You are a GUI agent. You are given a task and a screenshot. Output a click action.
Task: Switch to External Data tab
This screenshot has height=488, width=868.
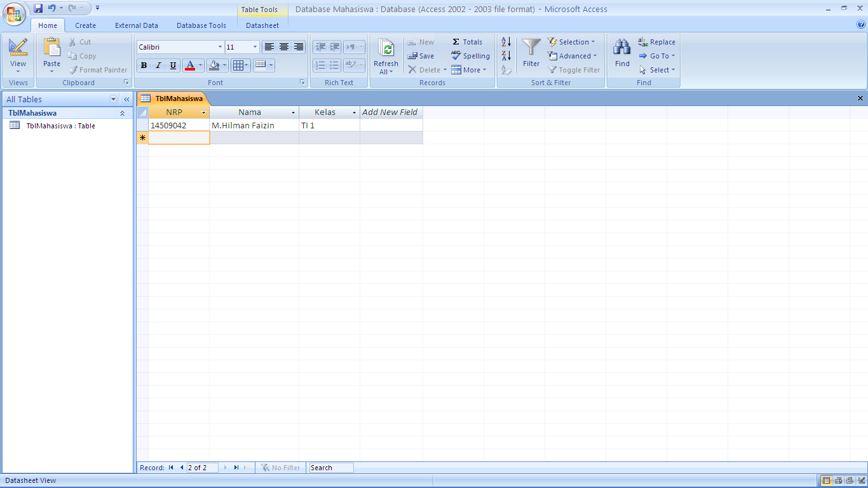coord(137,25)
